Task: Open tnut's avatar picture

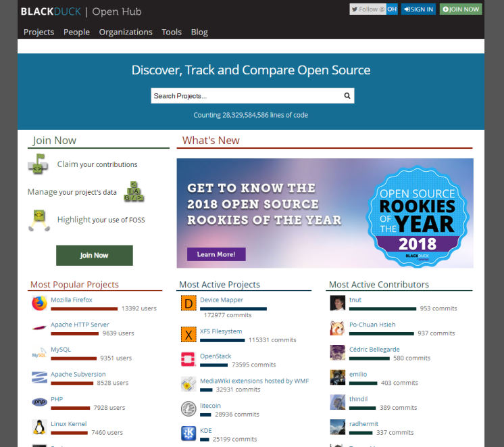Action: point(338,303)
